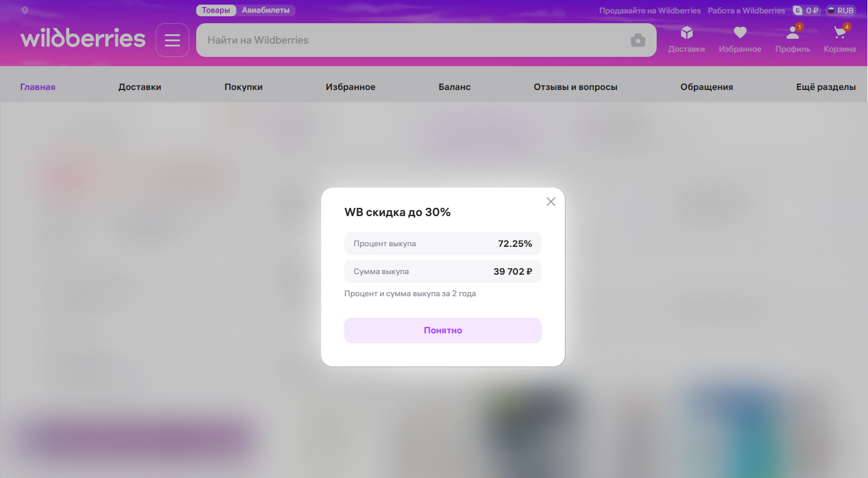Image resolution: width=868 pixels, height=478 pixels.
Task: Click the location pin icon
Action: (24, 10)
